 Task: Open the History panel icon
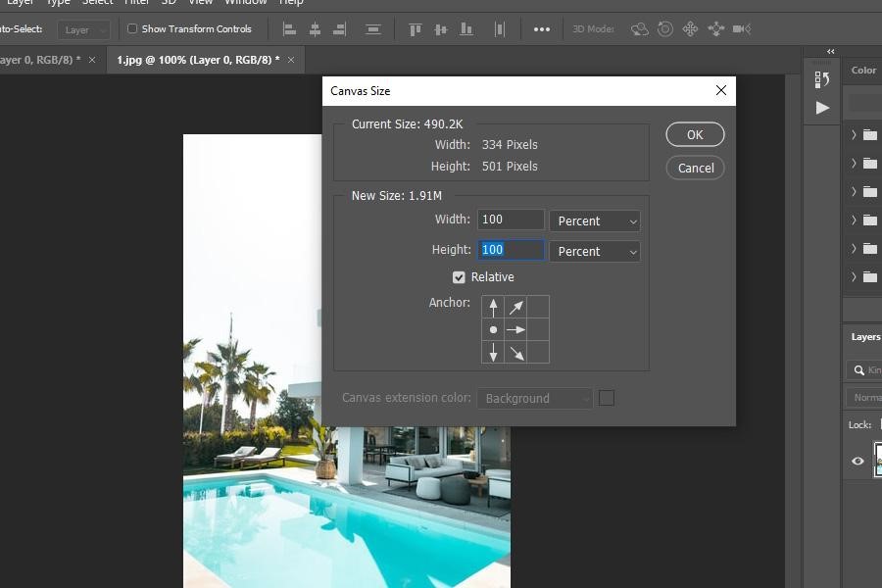click(822, 79)
